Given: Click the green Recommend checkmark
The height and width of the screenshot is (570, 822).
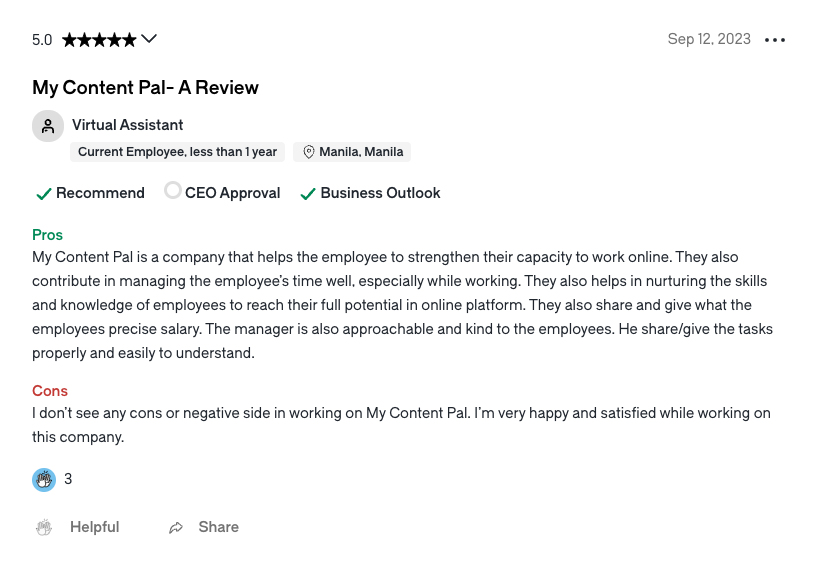Looking at the screenshot, I should pyautogui.click(x=44, y=194).
